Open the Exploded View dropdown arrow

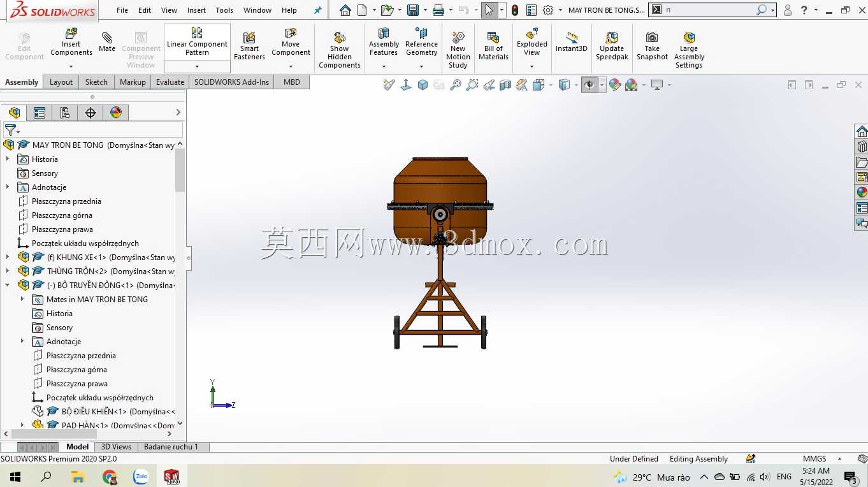coord(532,66)
